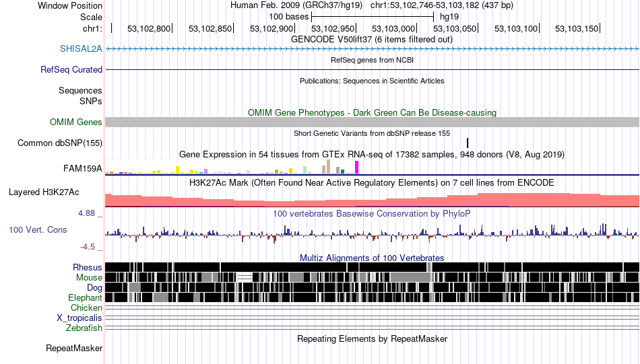Click the GENCODE V50lift37 track title
This screenshot has width=640, height=364.
(x=372, y=40)
